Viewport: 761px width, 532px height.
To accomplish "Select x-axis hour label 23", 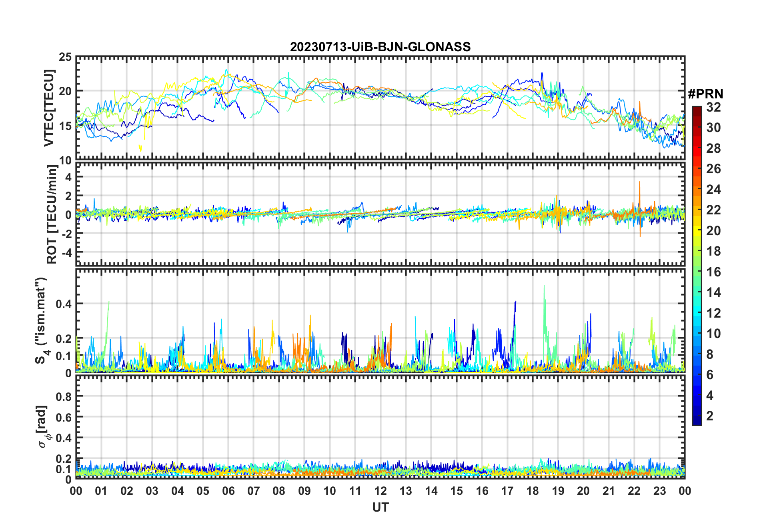I will tap(660, 491).
